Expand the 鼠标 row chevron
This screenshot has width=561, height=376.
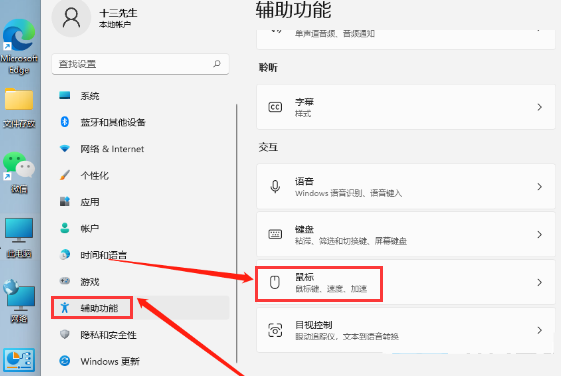(540, 282)
